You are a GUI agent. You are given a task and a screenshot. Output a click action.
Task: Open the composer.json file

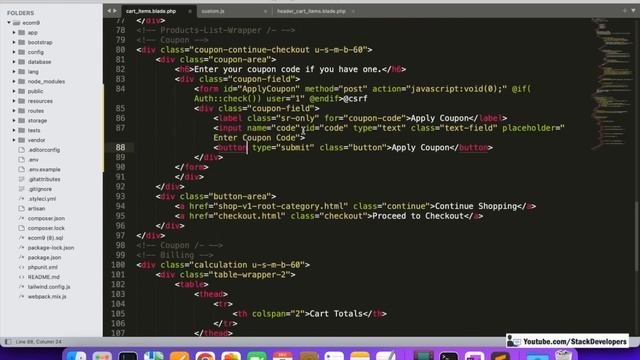(x=46, y=218)
